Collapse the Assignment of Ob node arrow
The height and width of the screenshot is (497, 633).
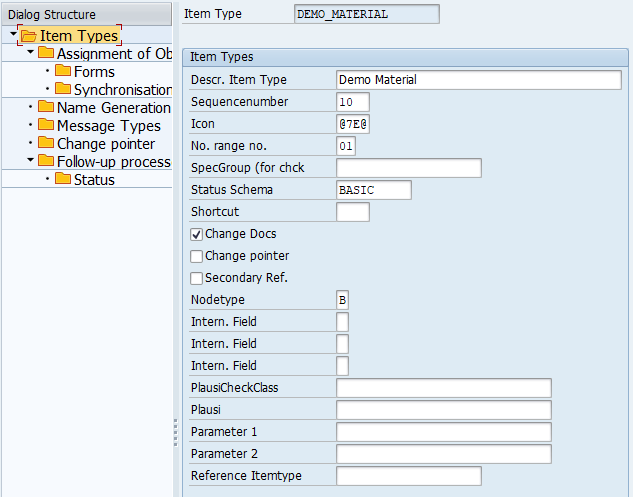point(30,54)
